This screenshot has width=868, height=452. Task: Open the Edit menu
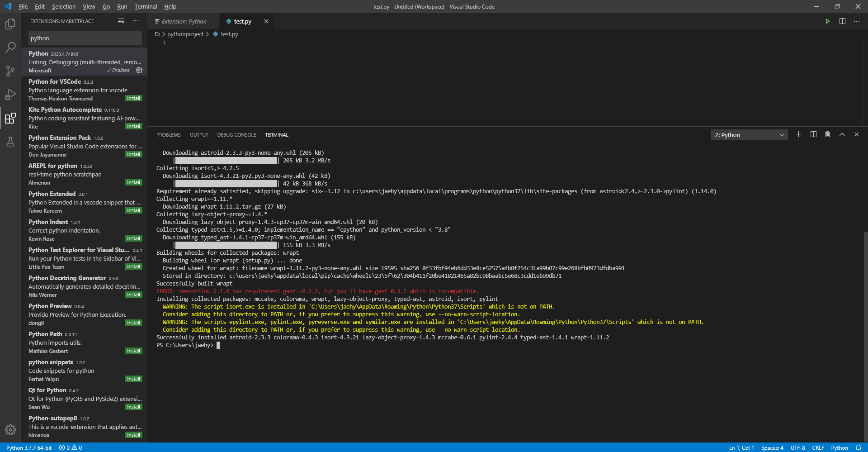40,6
